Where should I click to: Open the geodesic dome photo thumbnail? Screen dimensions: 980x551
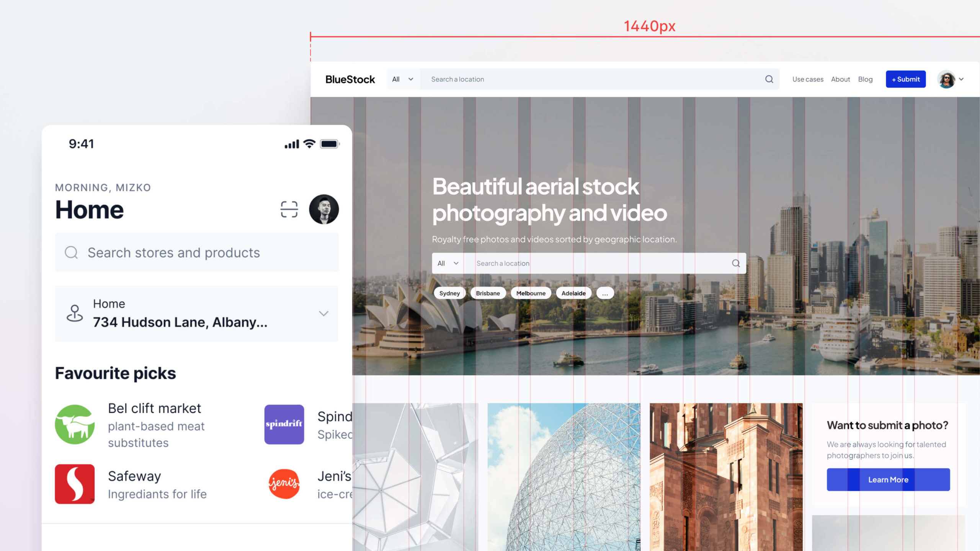coord(563,477)
